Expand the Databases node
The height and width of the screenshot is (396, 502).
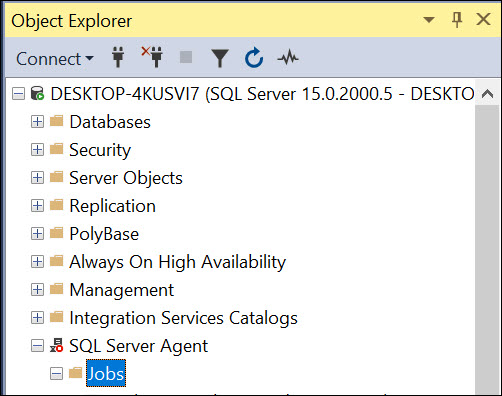pos(37,122)
